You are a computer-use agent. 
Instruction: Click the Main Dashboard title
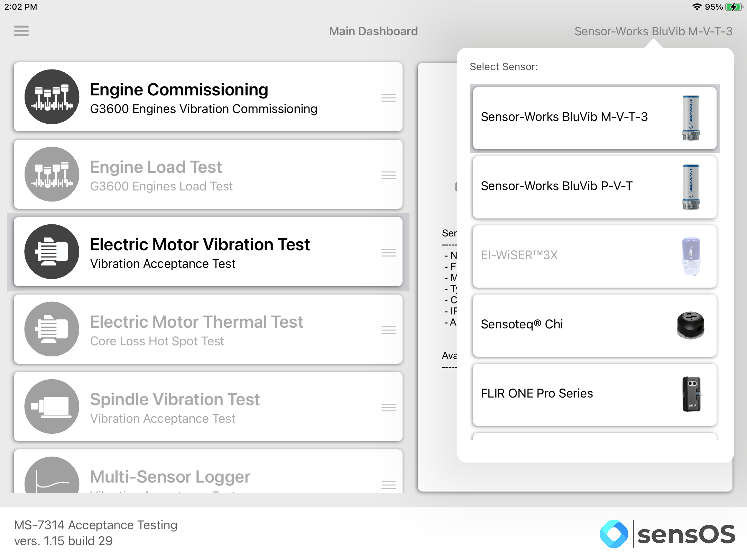(x=373, y=31)
